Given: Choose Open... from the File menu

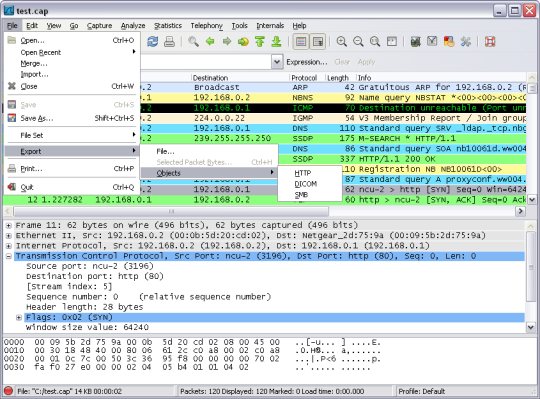Looking at the screenshot, I should 72,40.
